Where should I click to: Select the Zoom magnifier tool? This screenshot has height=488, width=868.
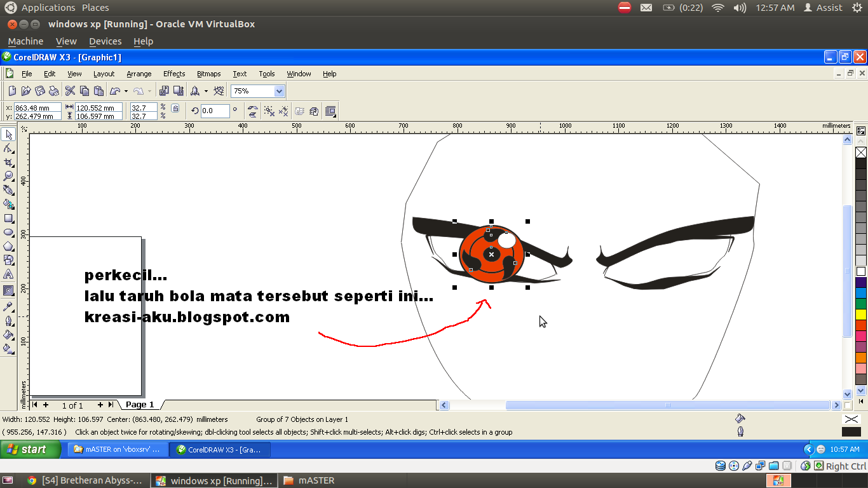coord(8,176)
